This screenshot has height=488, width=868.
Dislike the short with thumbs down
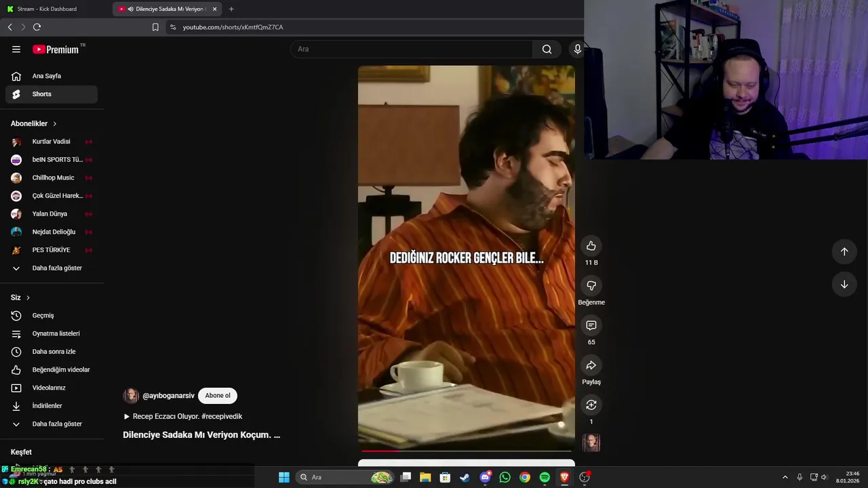pyautogui.click(x=591, y=286)
